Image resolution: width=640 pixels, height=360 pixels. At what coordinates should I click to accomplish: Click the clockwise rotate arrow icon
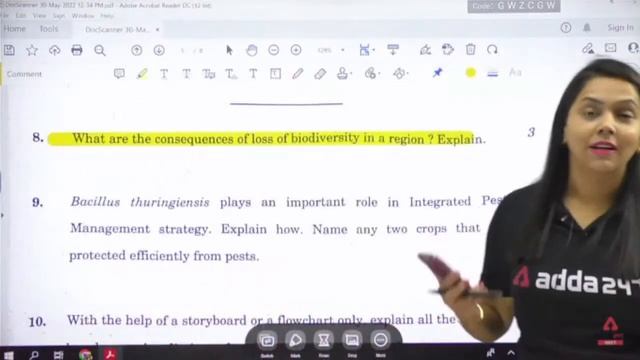tap(492, 49)
